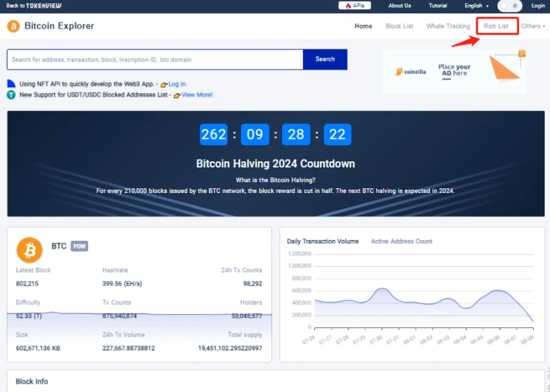Image resolution: width=550 pixels, height=392 pixels.
Task: Click the countdown hours value 09
Action: pos(255,134)
